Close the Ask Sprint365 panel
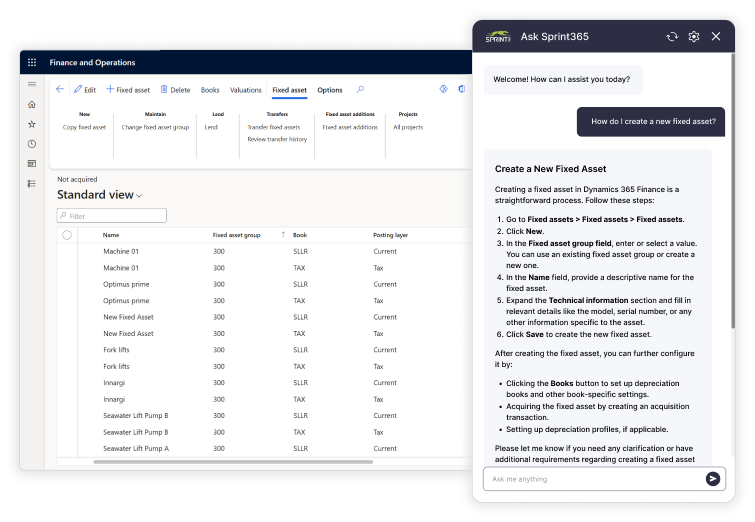755x522 pixels. click(716, 36)
